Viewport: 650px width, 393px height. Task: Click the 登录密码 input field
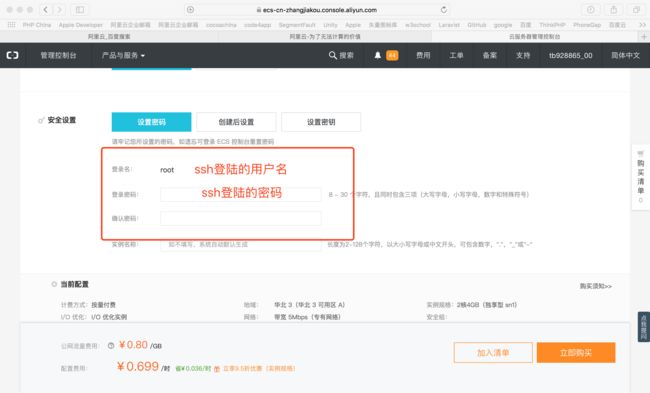(241, 194)
